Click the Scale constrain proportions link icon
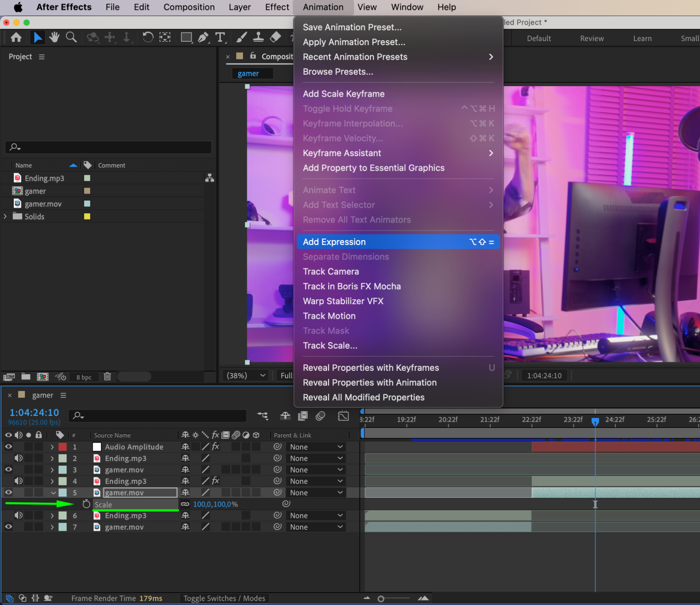The image size is (700, 605). 185,504
